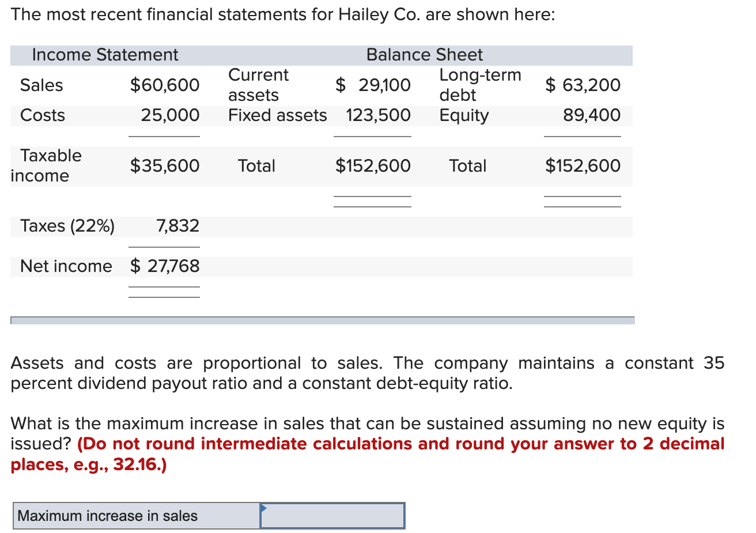Click the assets Total value $152,600

[373, 166]
